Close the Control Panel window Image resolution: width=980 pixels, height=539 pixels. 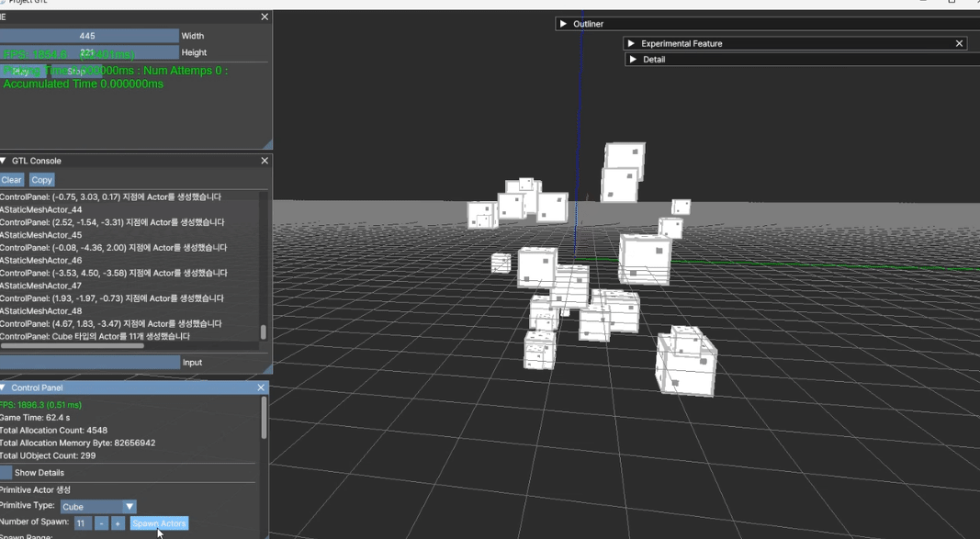click(x=261, y=387)
